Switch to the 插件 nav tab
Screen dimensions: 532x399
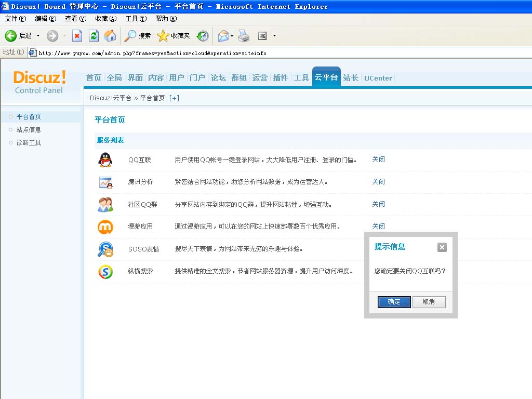(281, 78)
